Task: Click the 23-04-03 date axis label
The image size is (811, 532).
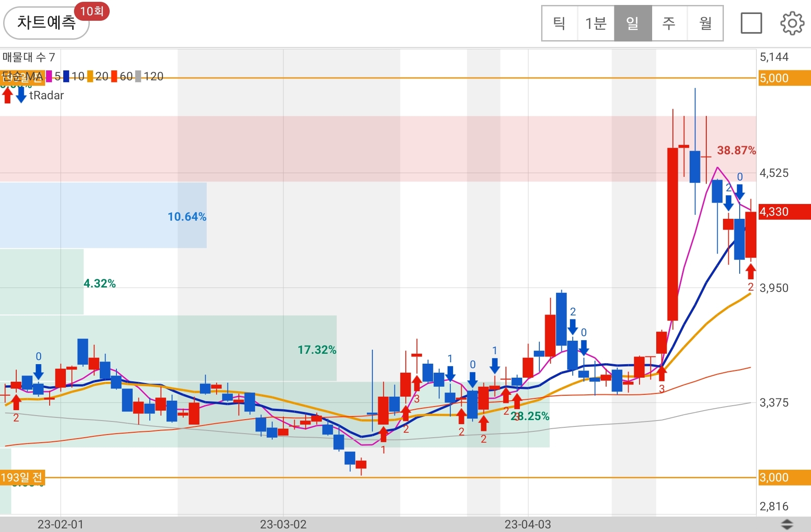Action: click(x=528, y=524)
